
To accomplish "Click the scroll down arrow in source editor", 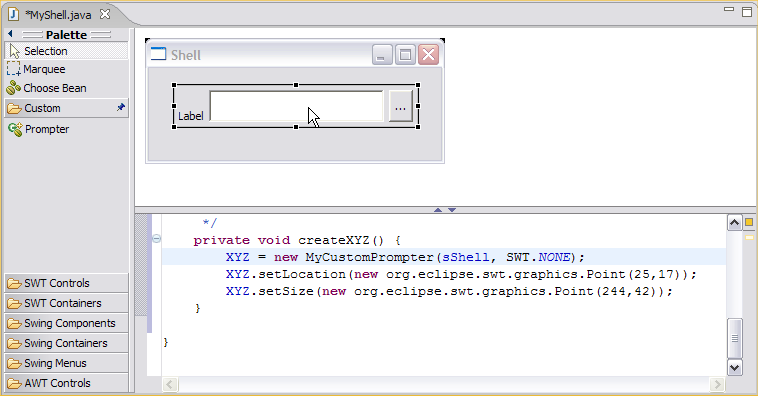I will click(734, 367).
